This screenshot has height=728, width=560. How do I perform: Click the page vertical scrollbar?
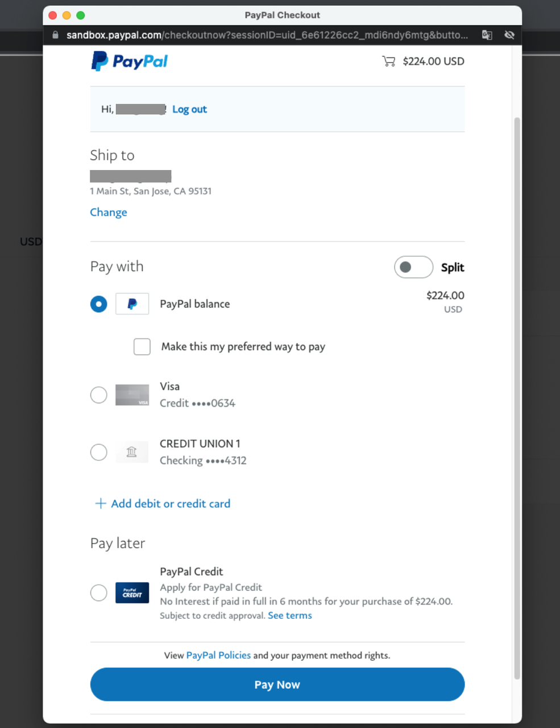517,398
